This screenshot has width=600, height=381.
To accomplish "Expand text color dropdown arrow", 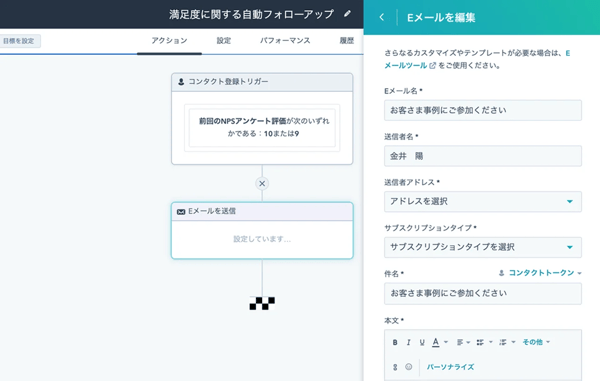I will coord(446,342).
